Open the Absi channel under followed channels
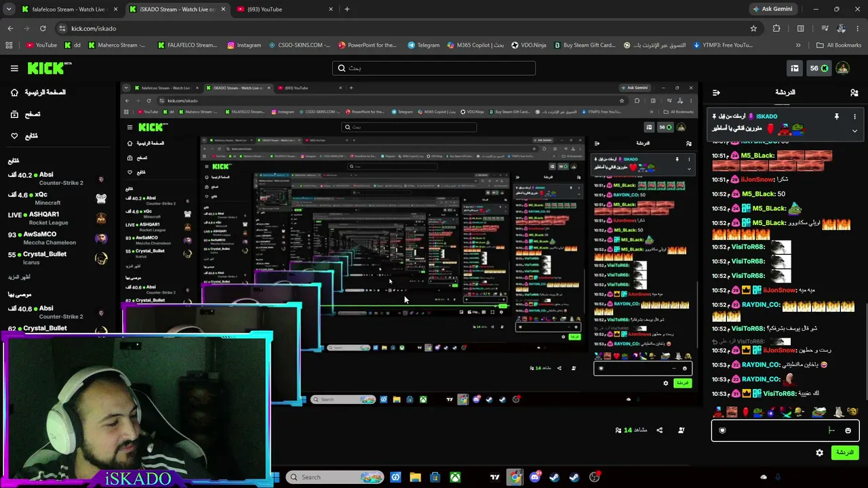 pos(57,178)
